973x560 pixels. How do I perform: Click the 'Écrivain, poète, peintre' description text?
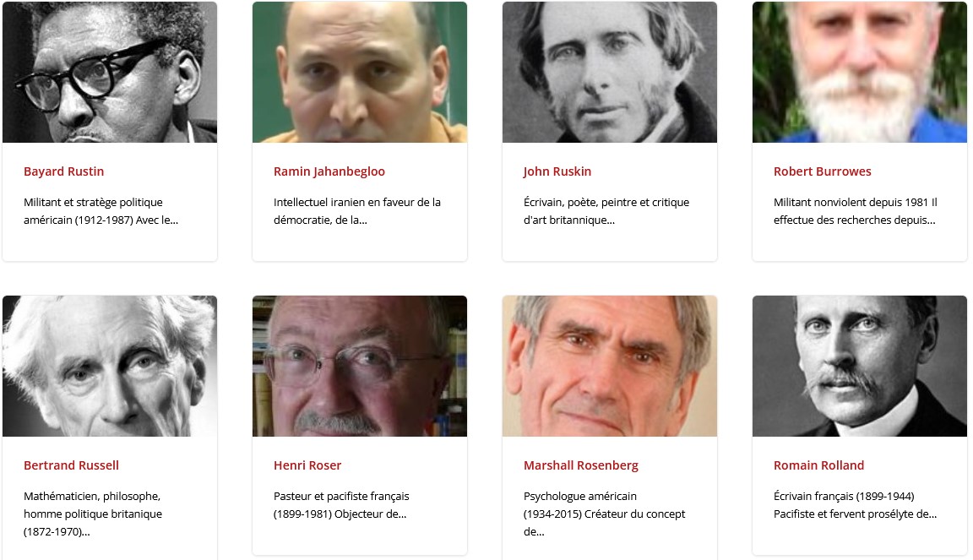(606, 211)
